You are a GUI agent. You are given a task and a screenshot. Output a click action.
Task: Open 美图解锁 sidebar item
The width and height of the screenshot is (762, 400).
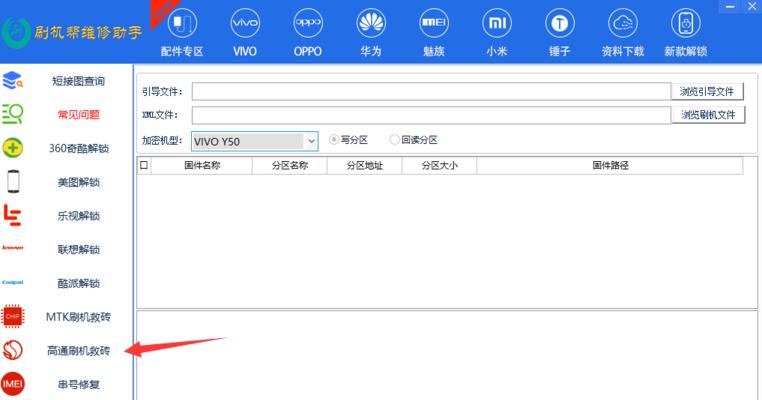[79, 182]
